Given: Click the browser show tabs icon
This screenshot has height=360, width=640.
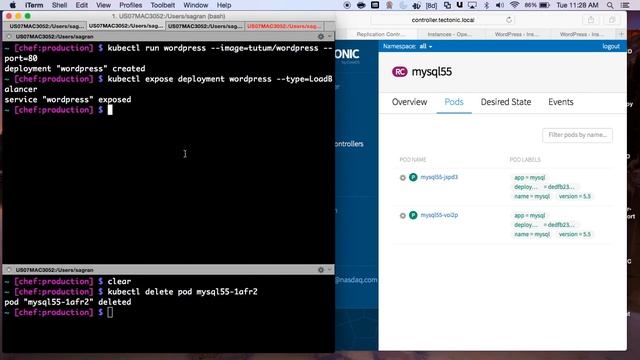Looking at the screenshot, I should 612,20.
